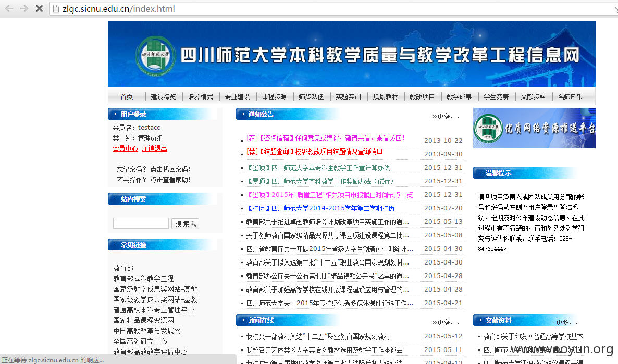Click the 注销退出 logout link
618x364 pixels.
click(x=154, y=148)
